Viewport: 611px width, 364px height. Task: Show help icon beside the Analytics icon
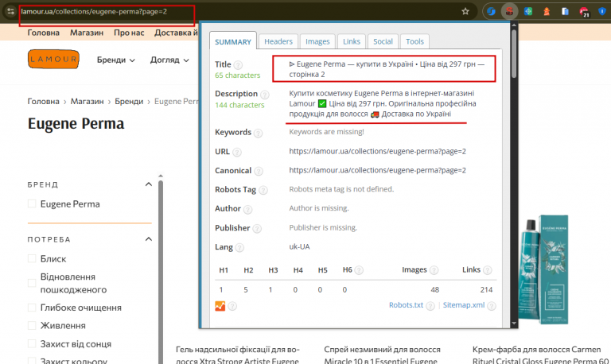(x=232, y=307)
